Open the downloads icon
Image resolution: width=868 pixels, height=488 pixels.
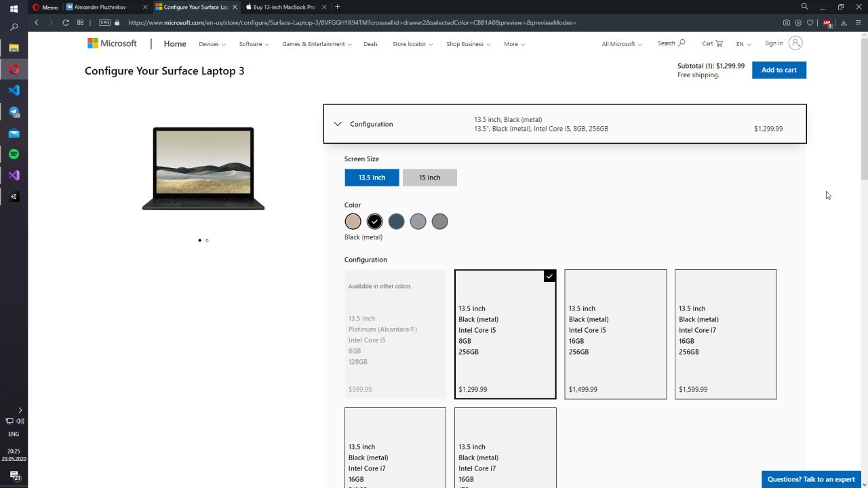click(x=844, y=22)
